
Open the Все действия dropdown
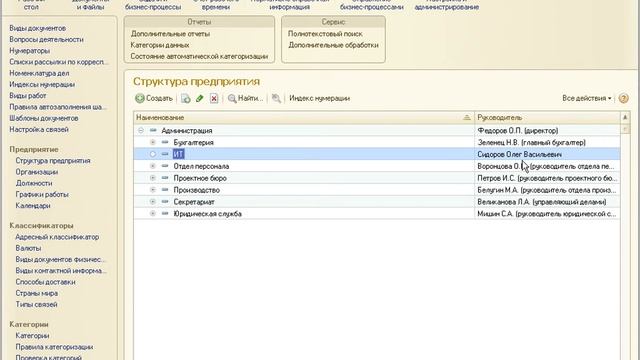(x=587, y=98)
